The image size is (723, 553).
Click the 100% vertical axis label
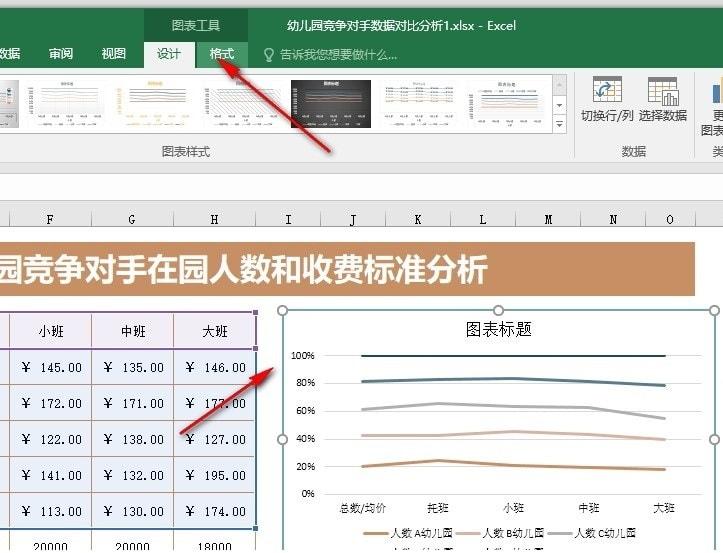pos(302,356)
